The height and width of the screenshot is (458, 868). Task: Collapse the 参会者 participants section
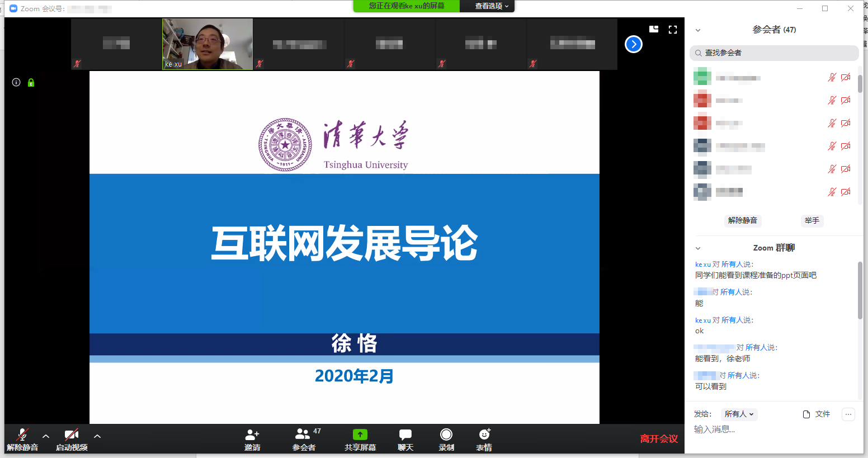point(697,30)
